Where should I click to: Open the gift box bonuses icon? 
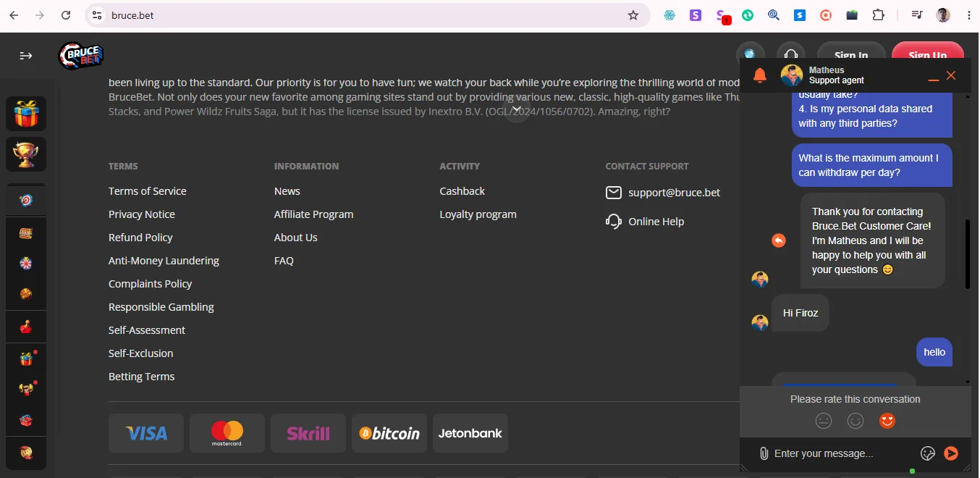pyautogui.click(x=26, y=114)
